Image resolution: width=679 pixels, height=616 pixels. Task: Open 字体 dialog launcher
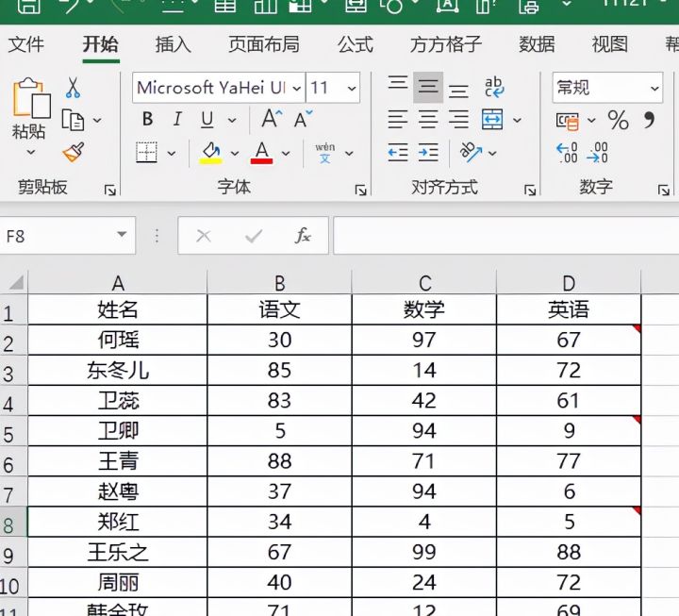360,190
